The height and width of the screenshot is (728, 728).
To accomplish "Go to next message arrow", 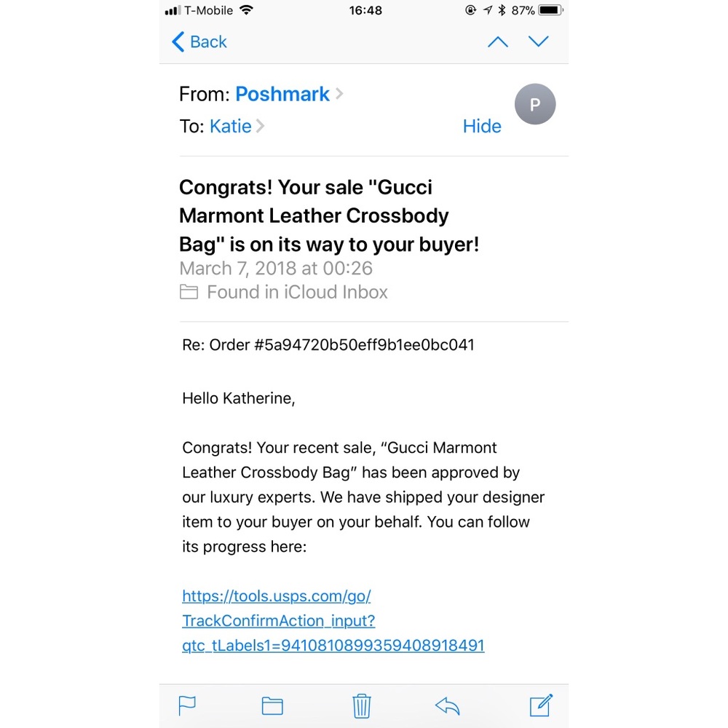I will pyautogui.click(x=539, y=41).
